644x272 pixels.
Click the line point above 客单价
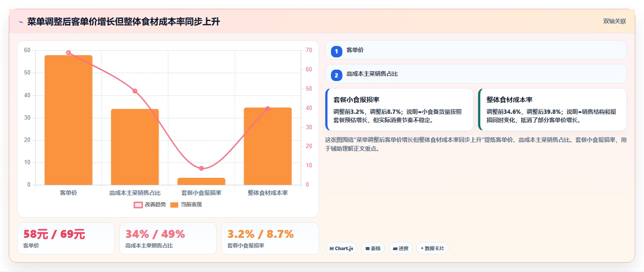(x=68, y=53)
